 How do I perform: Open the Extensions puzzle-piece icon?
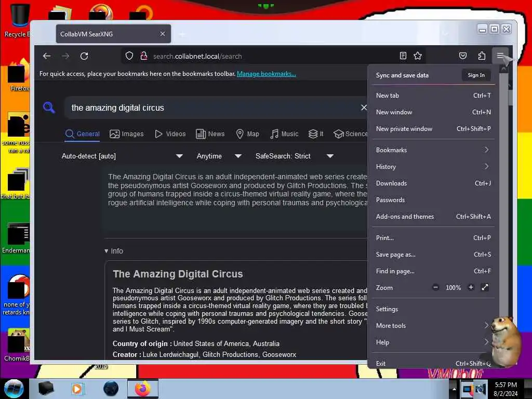point(482,56)
